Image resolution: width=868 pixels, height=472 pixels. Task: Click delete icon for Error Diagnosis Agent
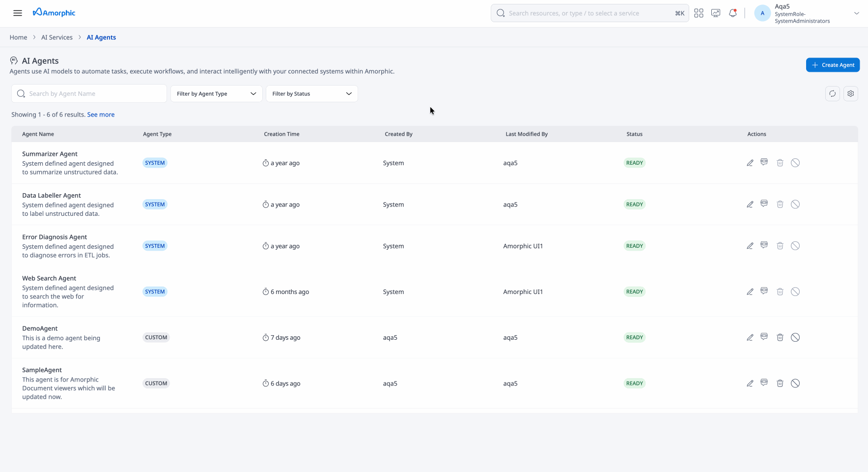pyautogui.click(x=780, y=246)
